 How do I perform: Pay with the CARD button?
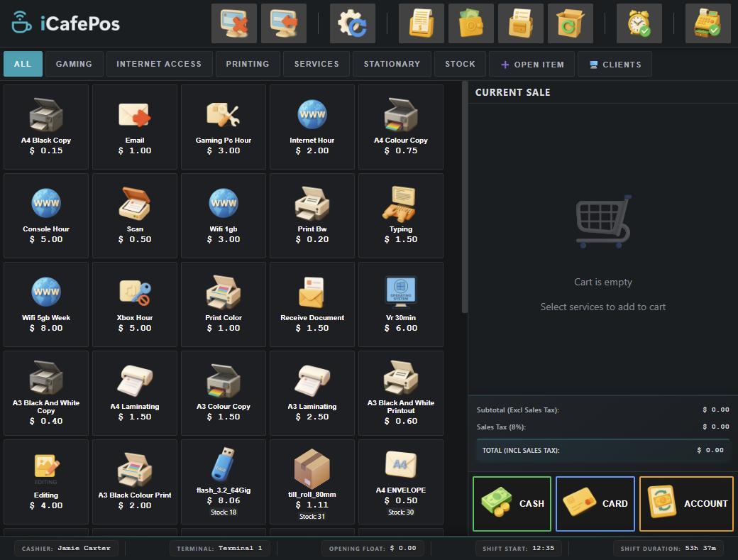[x=595, y=503]
